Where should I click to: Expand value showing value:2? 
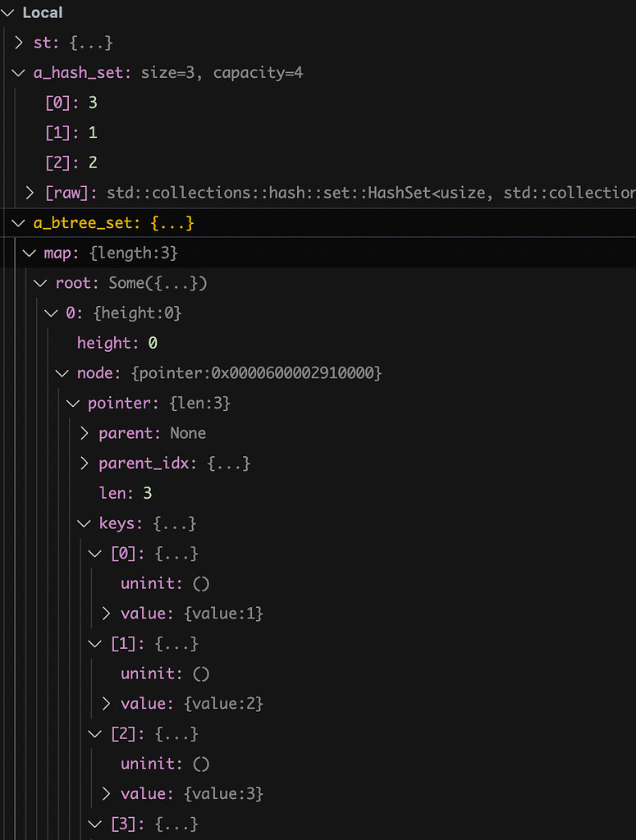(x=105, y=703)
